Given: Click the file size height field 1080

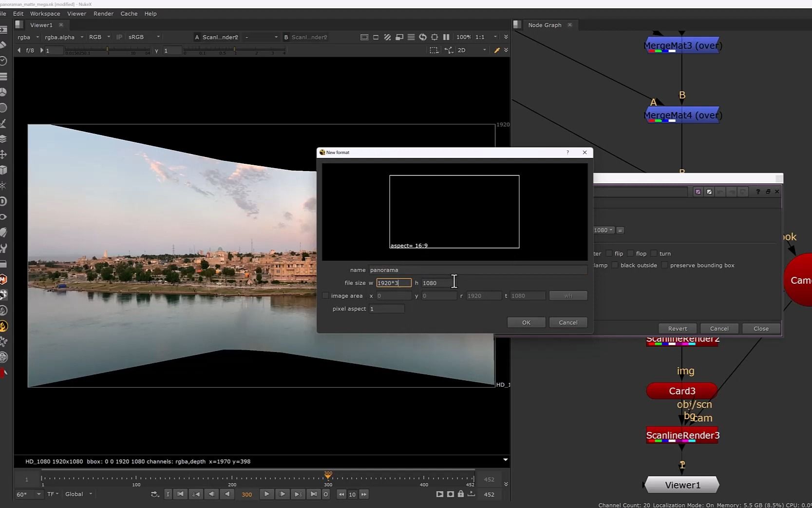Looking at the screenshot, I should click(438, 283).
